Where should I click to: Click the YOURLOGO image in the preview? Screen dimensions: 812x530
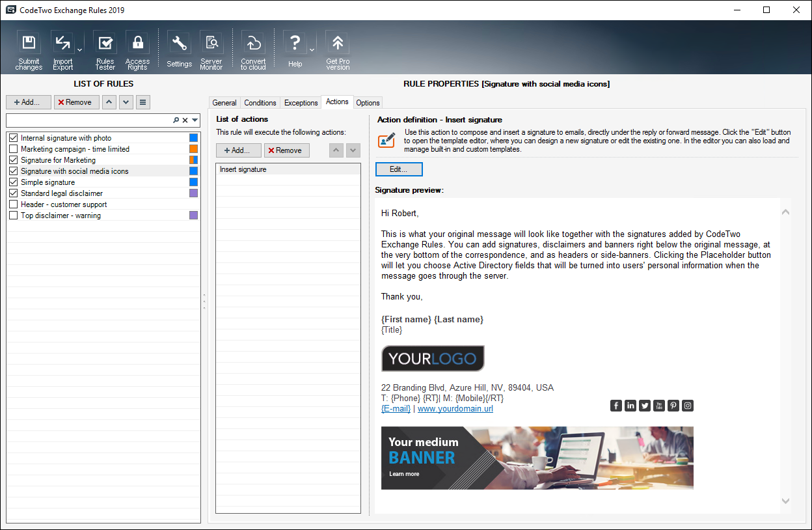[433, 359]
